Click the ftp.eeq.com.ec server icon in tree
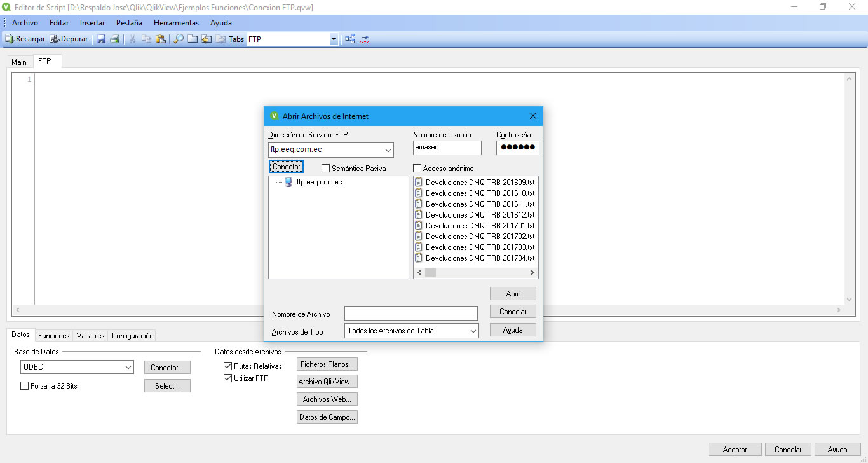This screenshot has width=868, height=463. 288,182
